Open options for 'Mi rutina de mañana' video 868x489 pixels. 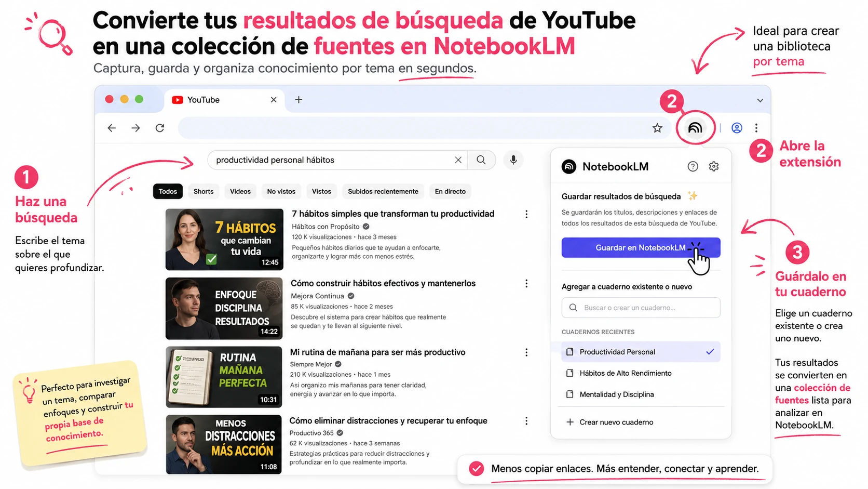pos(526,352)
